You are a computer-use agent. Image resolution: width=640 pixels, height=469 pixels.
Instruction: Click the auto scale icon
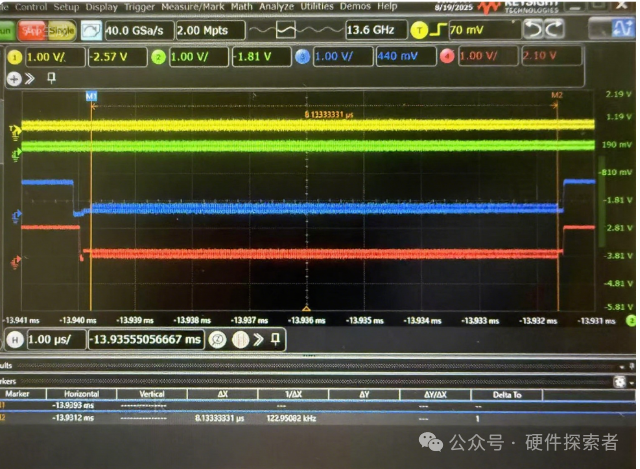click(x=91, y=31)
